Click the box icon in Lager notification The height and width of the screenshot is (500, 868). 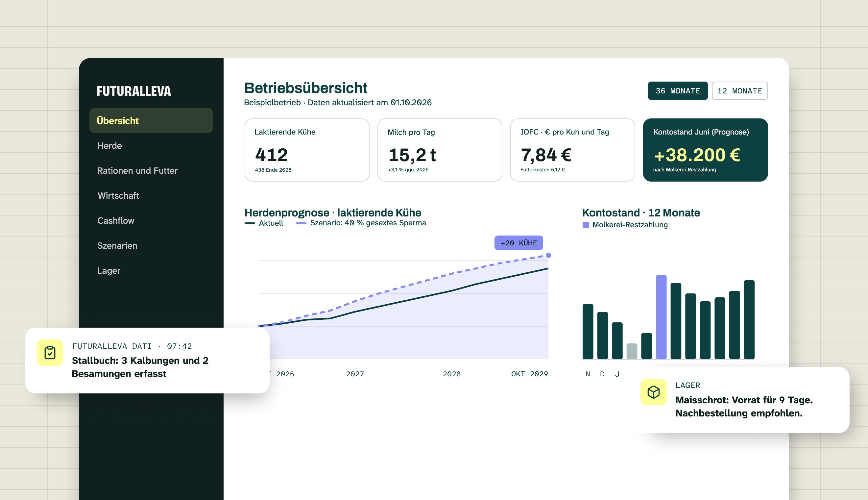click(654, 392)
